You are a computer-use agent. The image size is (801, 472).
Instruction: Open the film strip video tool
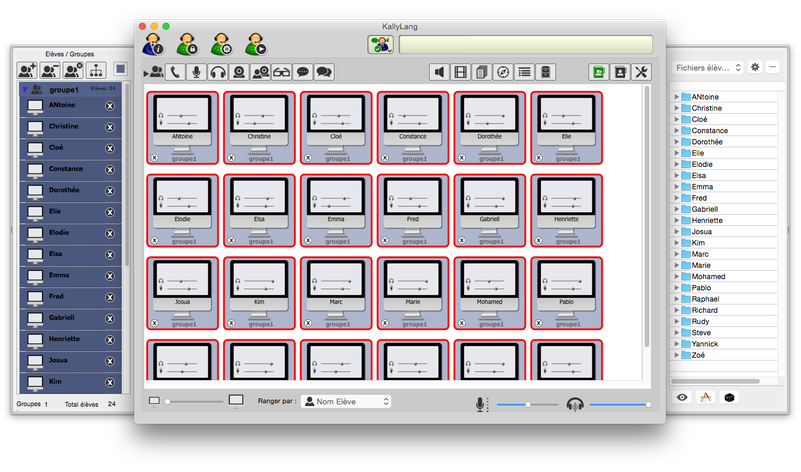[x=460, y=72]
